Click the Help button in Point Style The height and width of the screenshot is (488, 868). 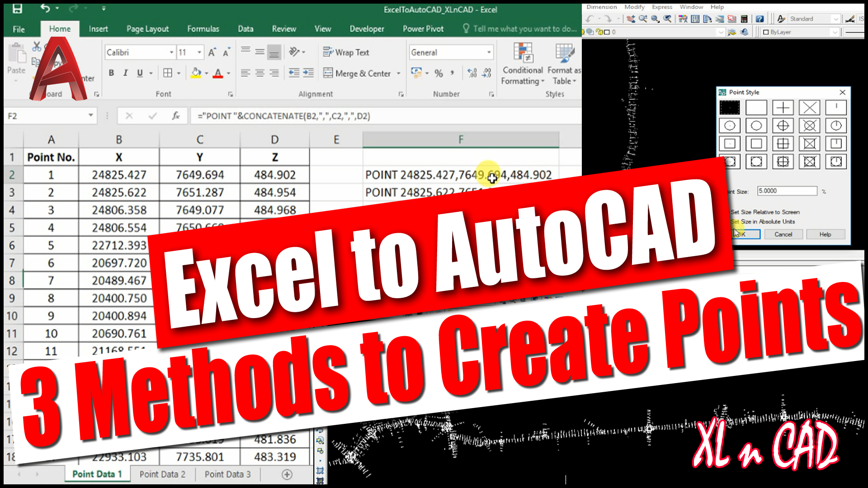[827, 234]
